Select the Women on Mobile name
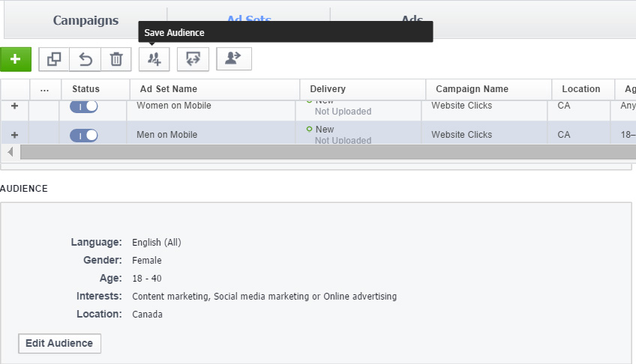Screen dimensions: 636x364 [x=173, y=106]
